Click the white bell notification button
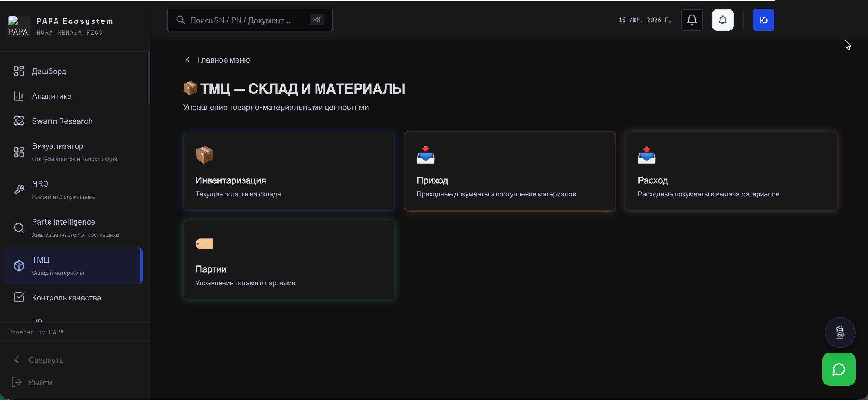The width and height of the screenshot is (868, 400). click(x=723, y=20)
